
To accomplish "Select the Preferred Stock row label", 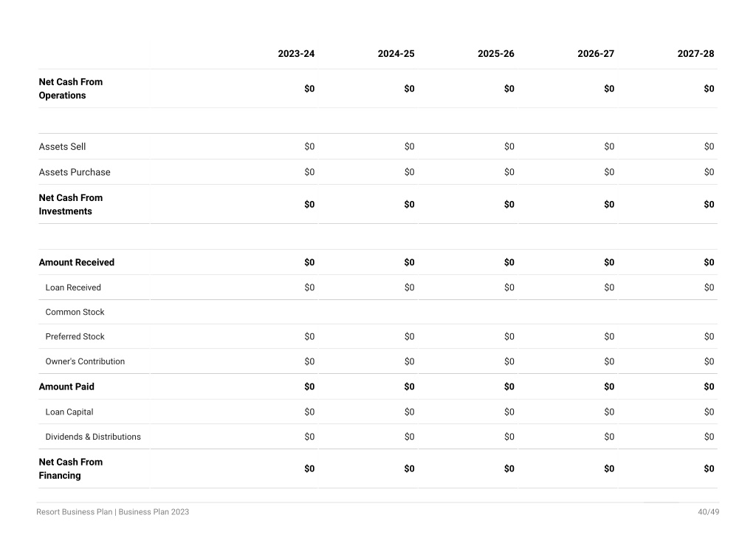I will coord(75,337).
